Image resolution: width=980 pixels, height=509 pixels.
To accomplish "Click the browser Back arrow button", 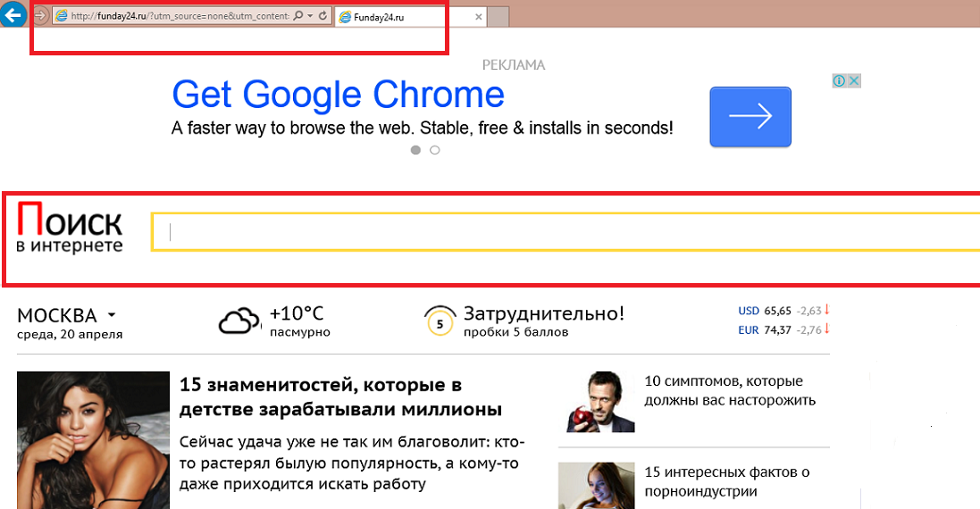I will (x=12, y=13).
